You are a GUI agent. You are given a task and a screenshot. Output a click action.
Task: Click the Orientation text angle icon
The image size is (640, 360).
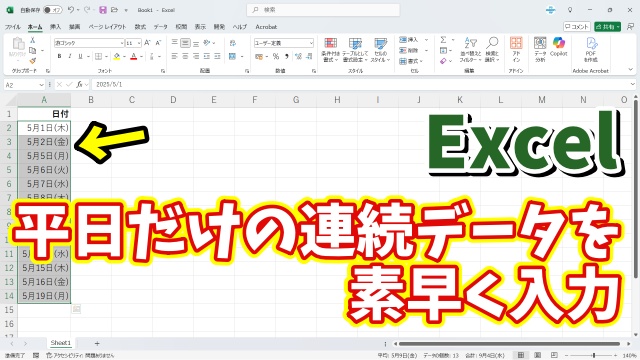point(207,42)
